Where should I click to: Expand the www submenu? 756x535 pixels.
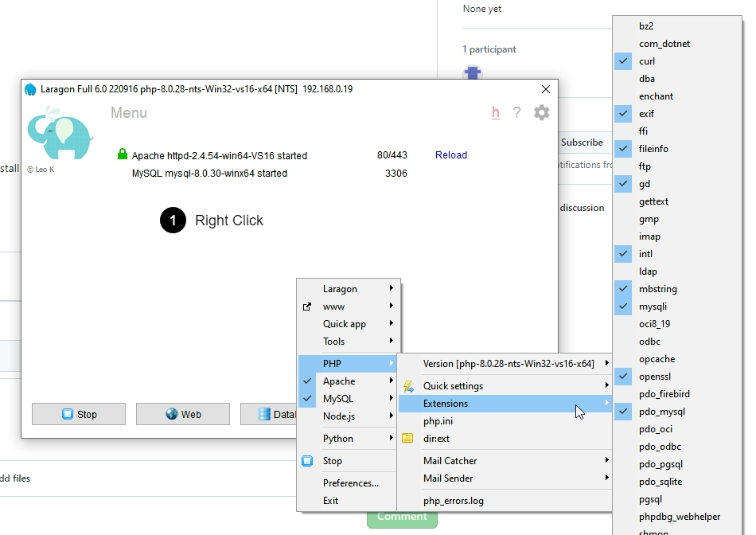(349, 307)
